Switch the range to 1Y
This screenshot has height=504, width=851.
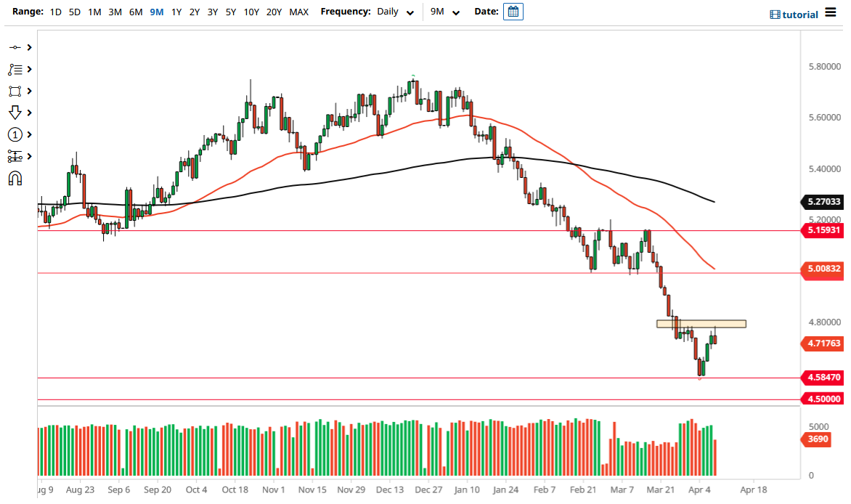click(x=176, y=12)
